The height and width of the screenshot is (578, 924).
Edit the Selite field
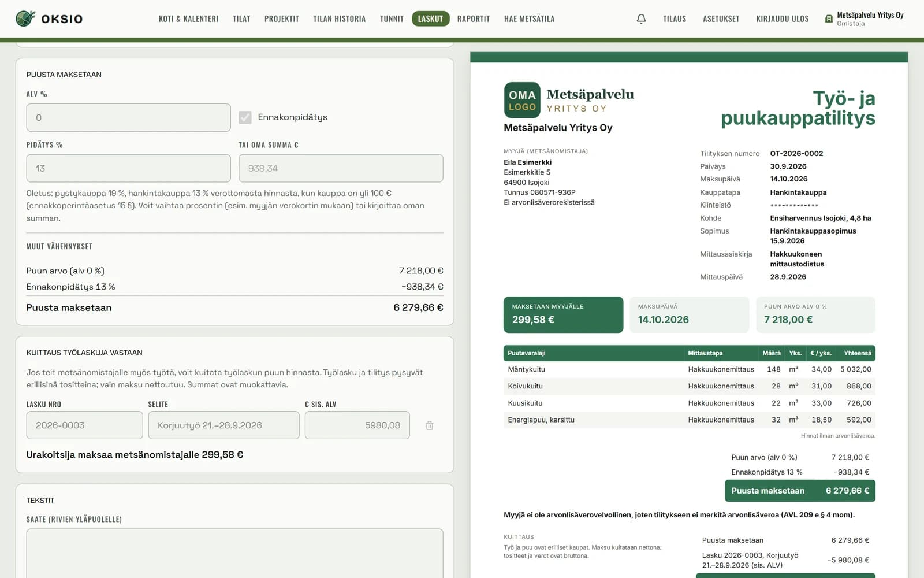[x=223, y=425]
